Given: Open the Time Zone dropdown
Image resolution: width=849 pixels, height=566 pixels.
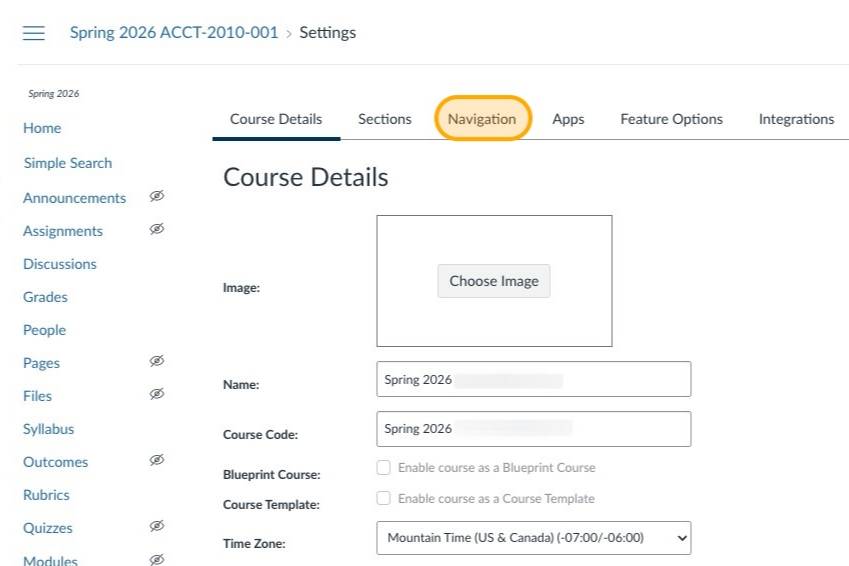Looking at the screenshot, I should [x=533, y=538].
